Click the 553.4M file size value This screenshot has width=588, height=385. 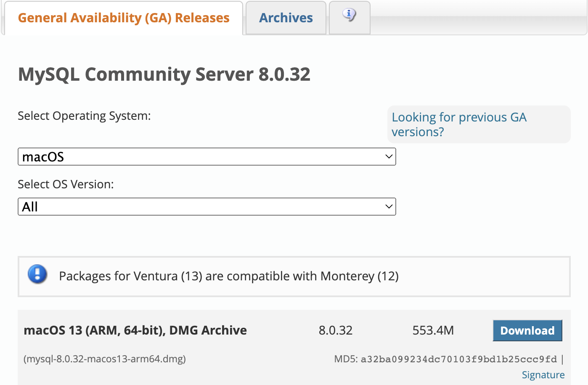click(x=433, y=330)
